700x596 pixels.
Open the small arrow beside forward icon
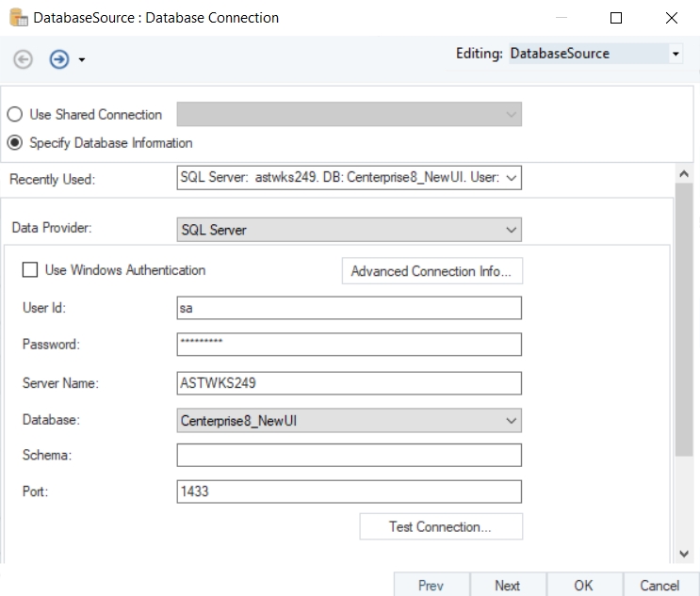click(x=82, y=60)
